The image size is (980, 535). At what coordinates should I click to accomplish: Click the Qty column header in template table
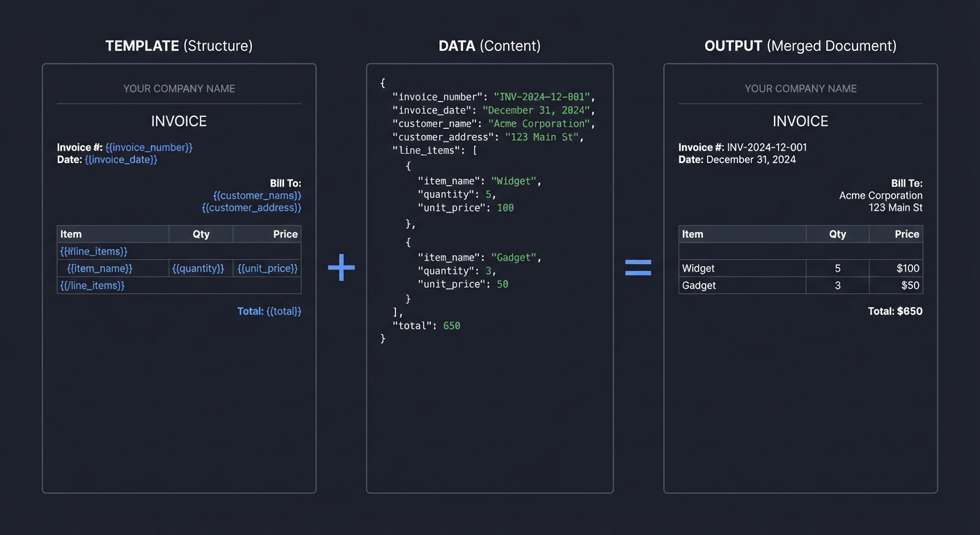coord(200,233)
